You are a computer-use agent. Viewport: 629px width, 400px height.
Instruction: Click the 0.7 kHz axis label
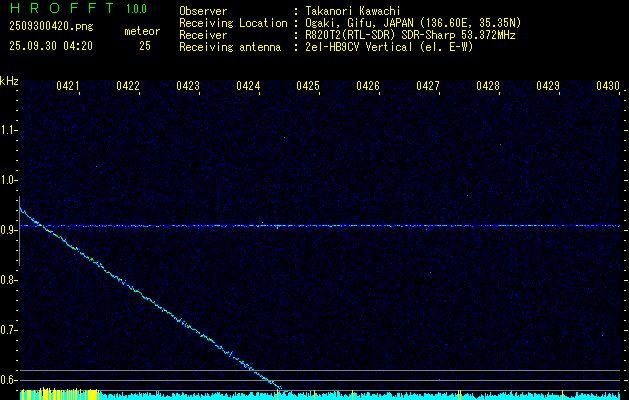pos(8,330)
